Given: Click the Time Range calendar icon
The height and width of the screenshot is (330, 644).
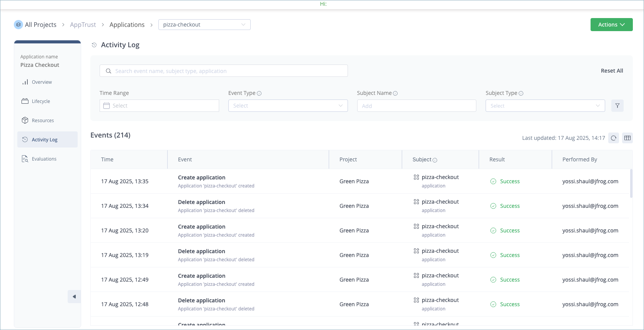Looking at the screenshot, I should (x=107, y=106).
